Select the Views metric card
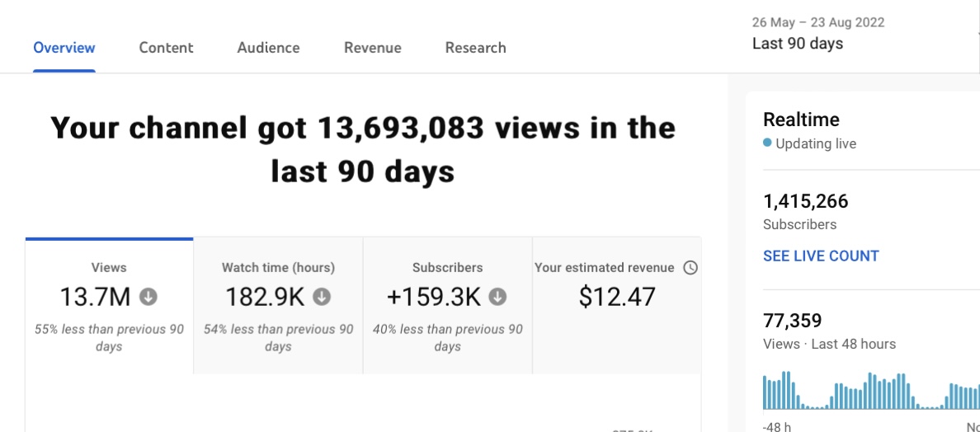980x432 pixels. [110, 306]
